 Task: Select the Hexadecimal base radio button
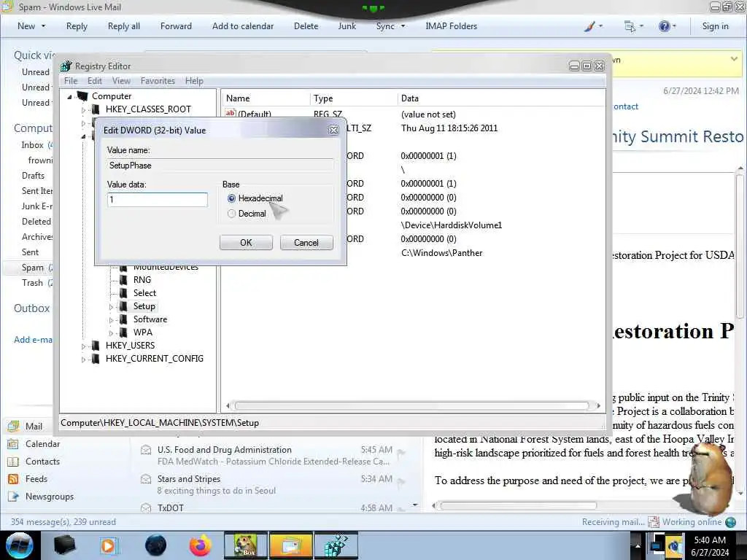coord(231,198)
